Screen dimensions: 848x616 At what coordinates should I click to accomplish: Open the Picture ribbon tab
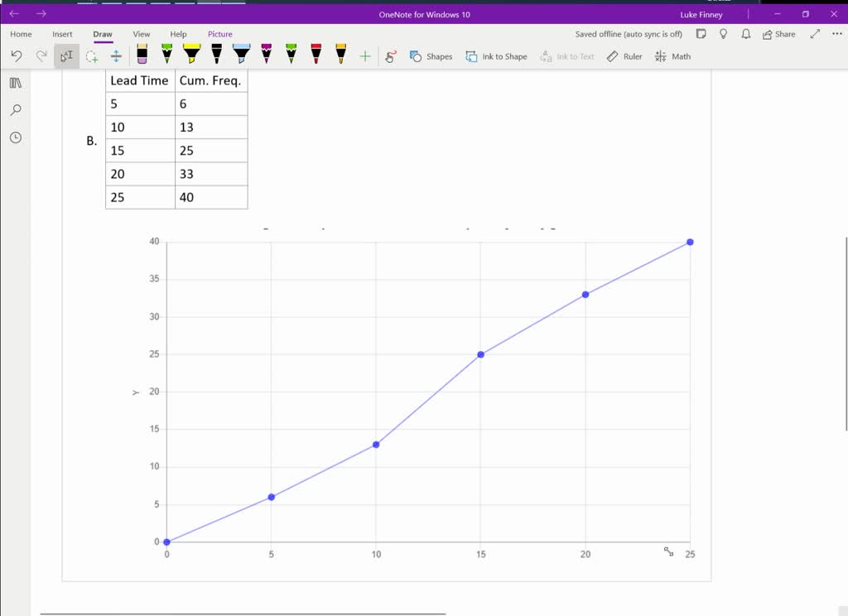(x=219, y=34)
